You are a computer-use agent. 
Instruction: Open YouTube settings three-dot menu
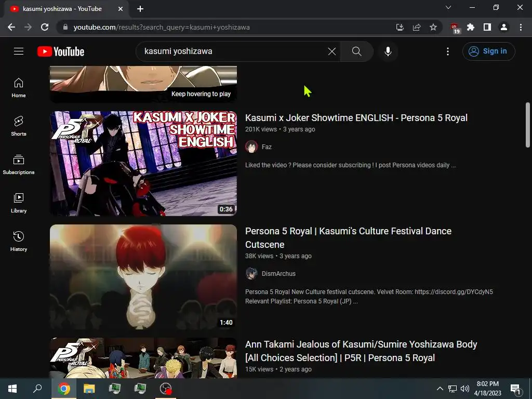(x=447, y=51)
